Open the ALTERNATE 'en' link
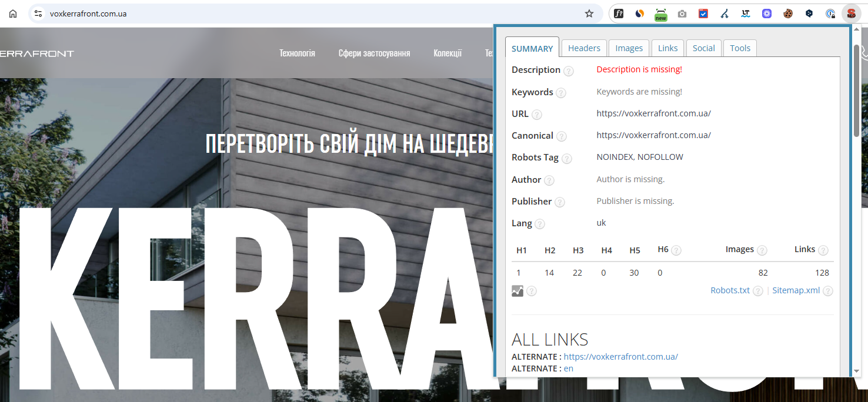Screen dimensions: 868x402 [x=569, y=369]
